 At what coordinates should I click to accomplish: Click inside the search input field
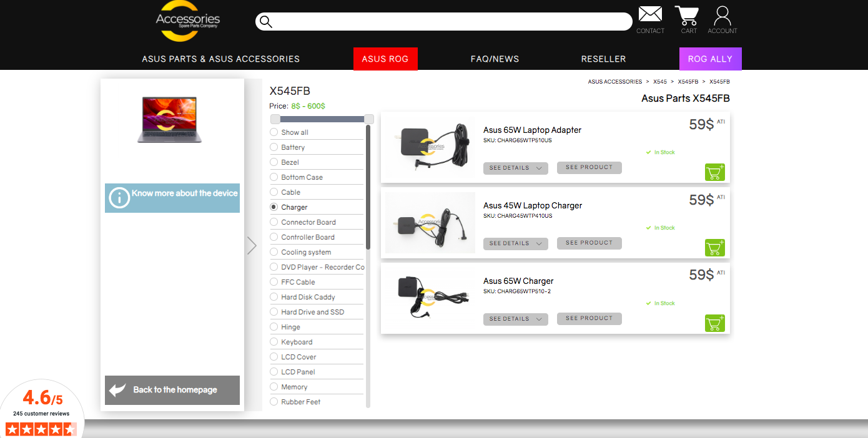(x=444, y=22)
